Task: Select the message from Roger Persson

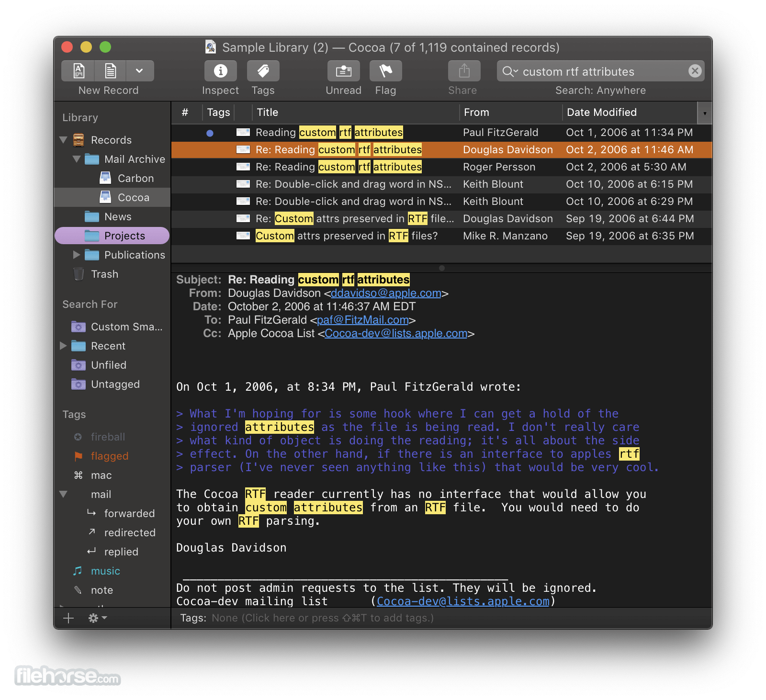Action: tap(441, 167)
